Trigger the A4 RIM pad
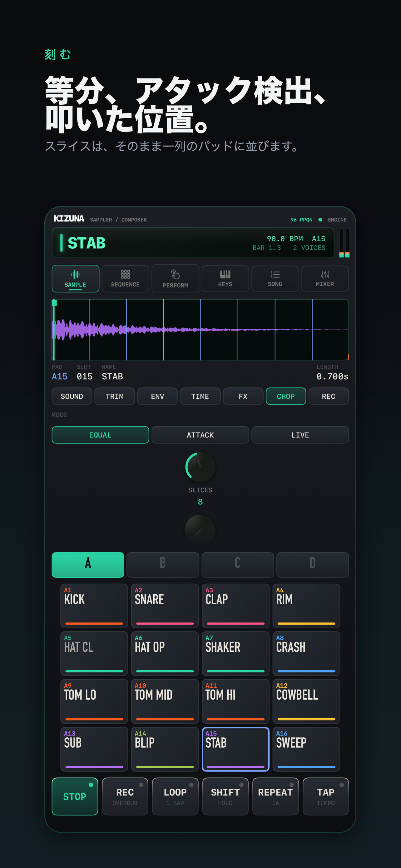Viewport: 401px width, 868px height. coord(306,606)
